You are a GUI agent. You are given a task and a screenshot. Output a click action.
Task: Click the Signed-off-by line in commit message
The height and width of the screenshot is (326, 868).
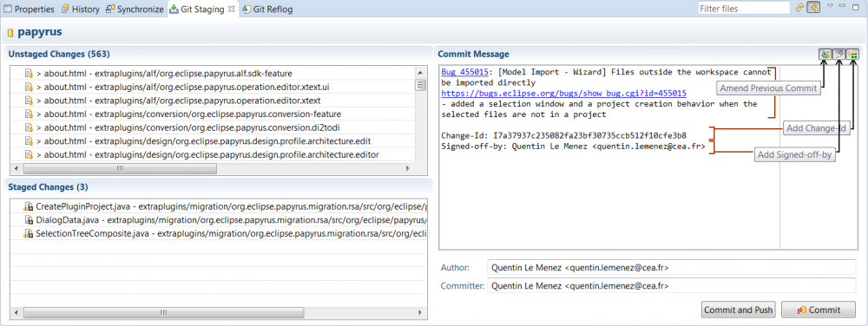click(x=573, y=147)
